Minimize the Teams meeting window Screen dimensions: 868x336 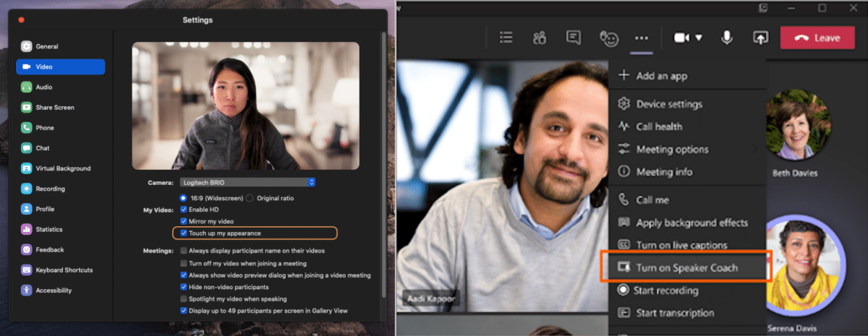click(x=793, y=8)
